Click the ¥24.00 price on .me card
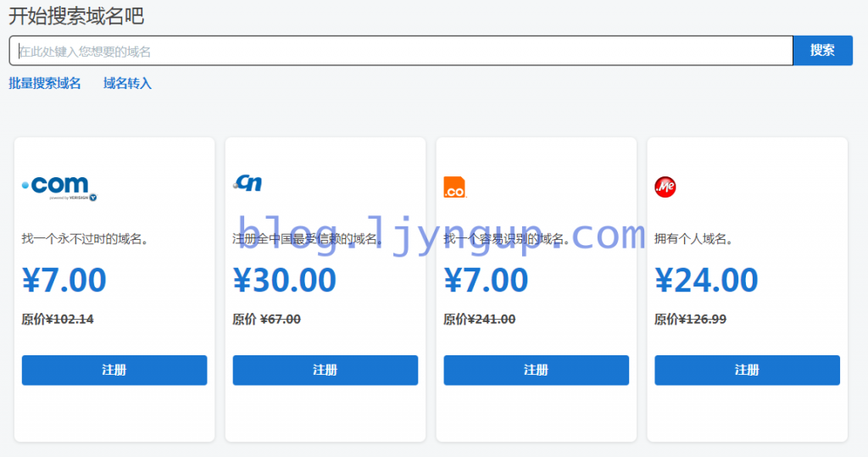868x457 pixels. (706, 280)
